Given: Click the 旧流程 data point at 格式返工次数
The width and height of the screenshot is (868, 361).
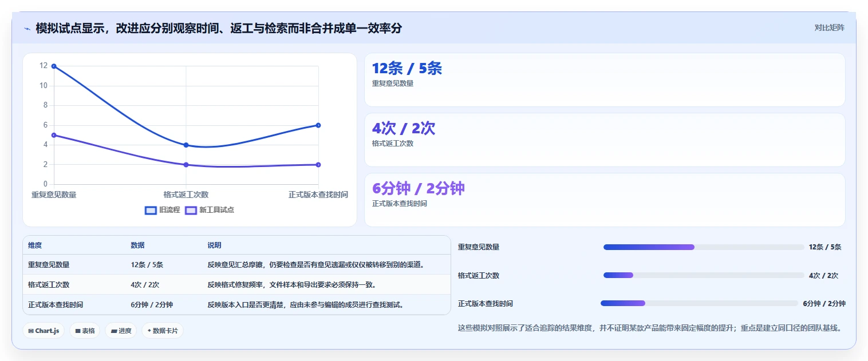Looking at the screenshot, I should click(186, 145).
